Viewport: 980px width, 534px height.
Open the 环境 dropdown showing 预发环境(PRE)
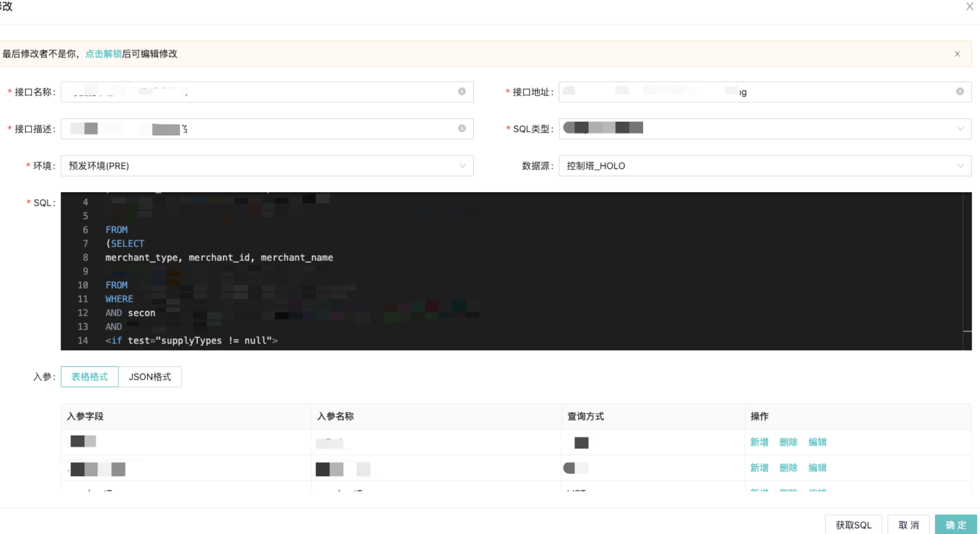(267, 166)
